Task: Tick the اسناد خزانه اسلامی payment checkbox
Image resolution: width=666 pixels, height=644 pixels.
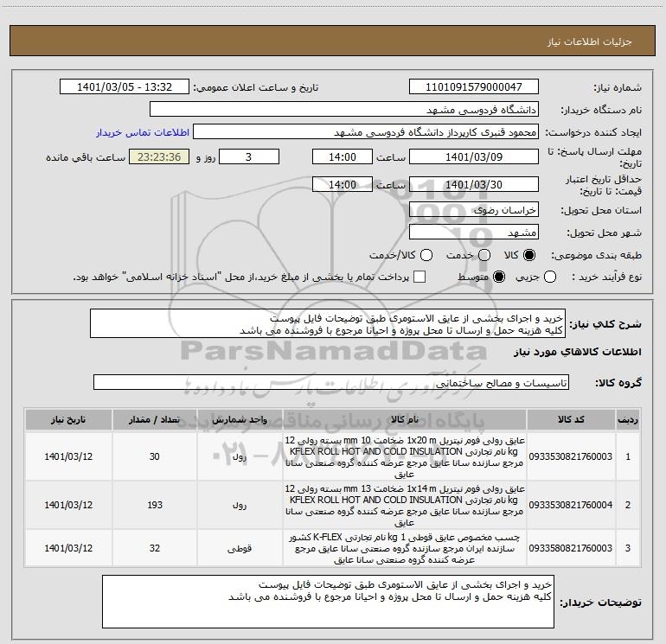Action: pos(419,277)
